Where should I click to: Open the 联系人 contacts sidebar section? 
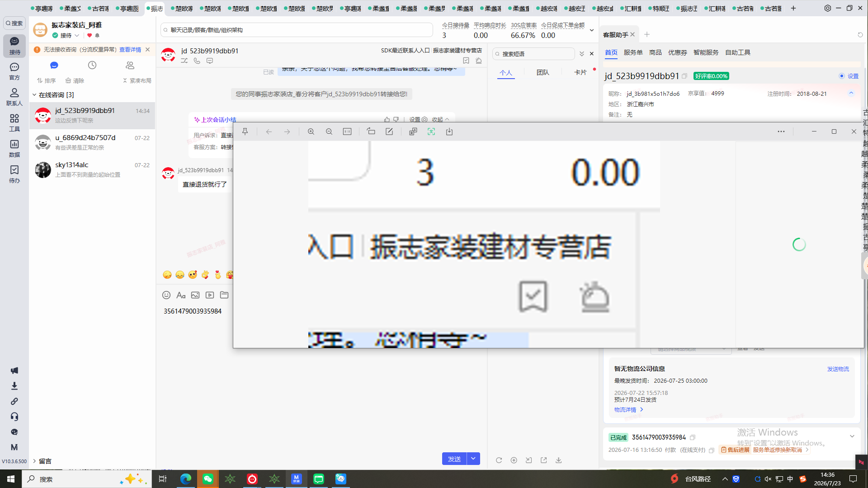coord(14,97)
